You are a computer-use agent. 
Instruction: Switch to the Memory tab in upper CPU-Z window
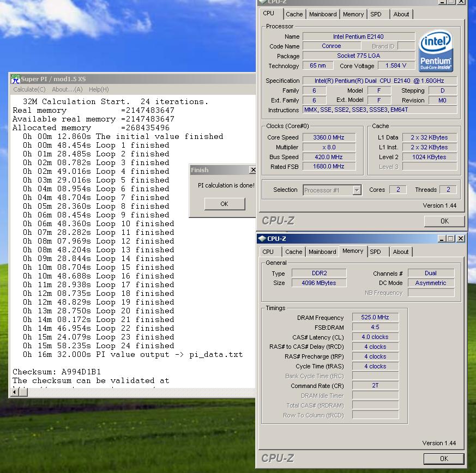353,14
